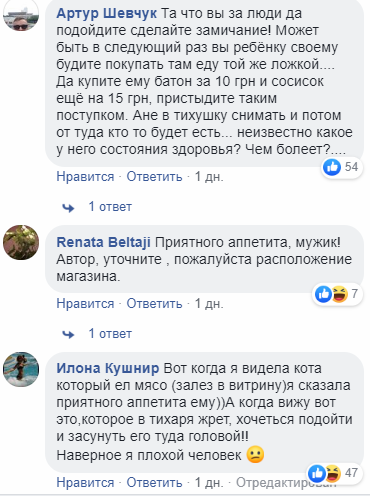
Task: Click the laughing emoji on Renata's comment
Action: click(x=340, y=294)
